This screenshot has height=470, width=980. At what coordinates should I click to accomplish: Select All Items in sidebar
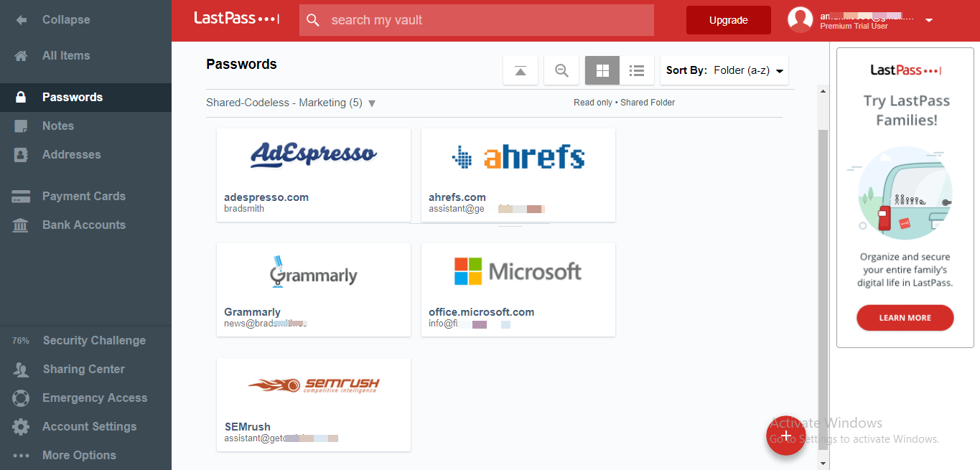coord(66,56)
